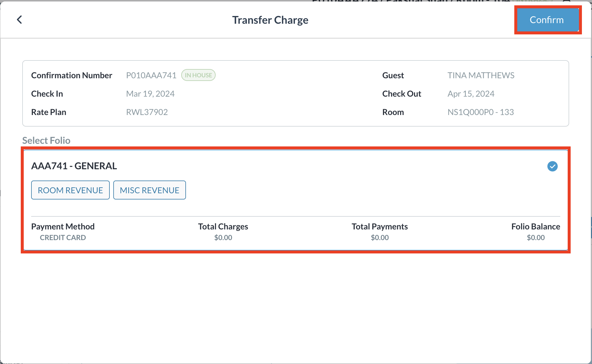Click the Total Charges column label
592x364 pixels.
tap(223, 226)
